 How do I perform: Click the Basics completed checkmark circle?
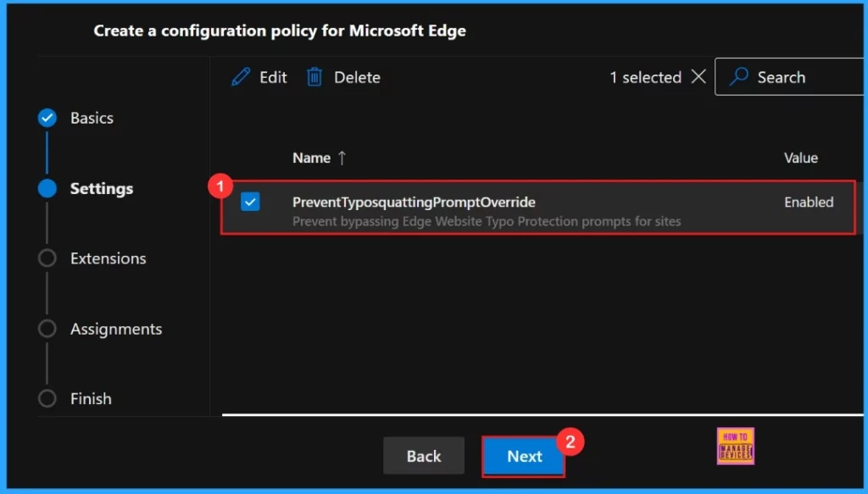click(47, 118)
